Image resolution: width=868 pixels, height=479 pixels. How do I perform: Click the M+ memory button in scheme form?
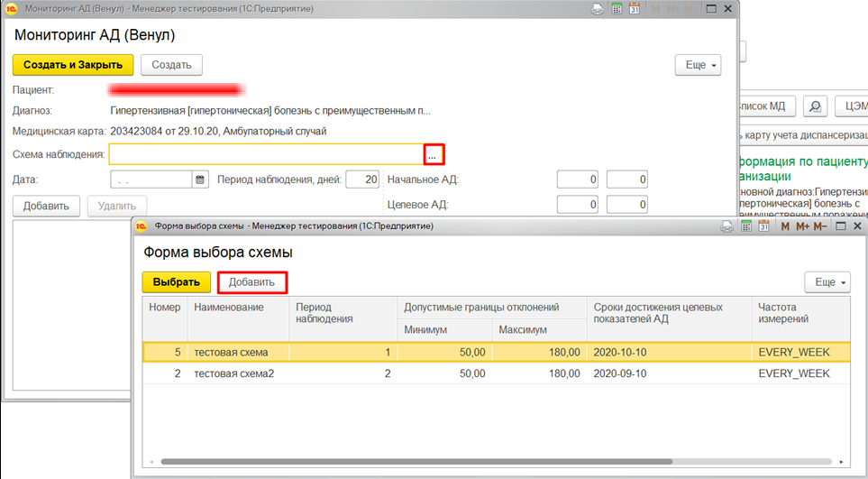tap(802, 226)
